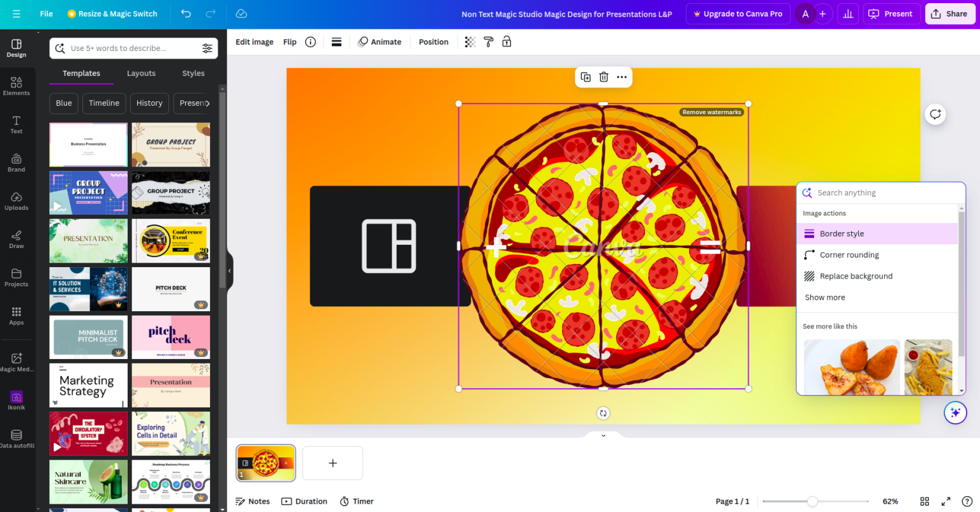Open the main hamburger menu
Image resolution: width=980 pixels, height=512 pixels.
(x=17, y=13)
